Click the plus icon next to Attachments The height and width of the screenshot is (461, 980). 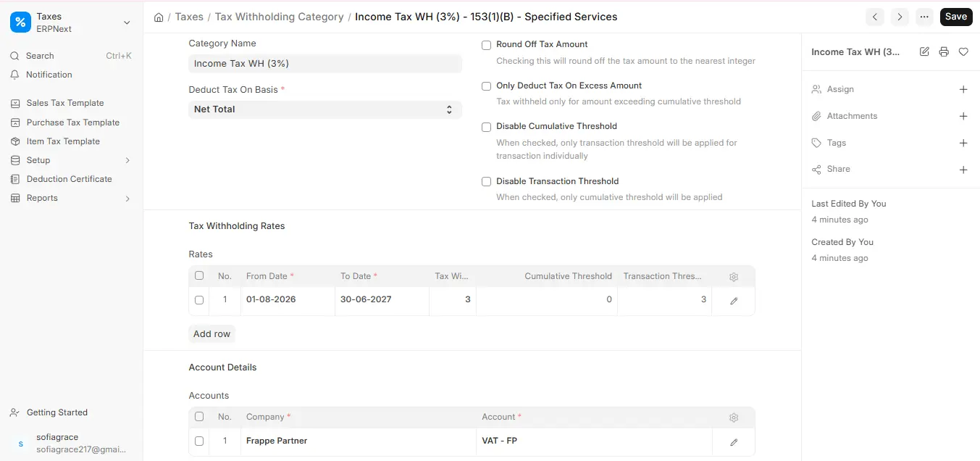tap(963, 116)
